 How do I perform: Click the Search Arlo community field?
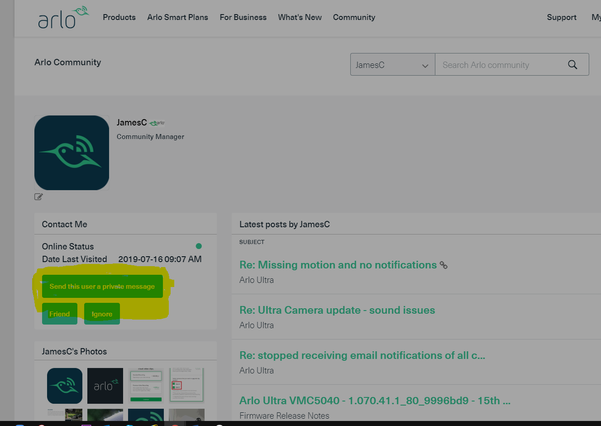coord(499,65)
